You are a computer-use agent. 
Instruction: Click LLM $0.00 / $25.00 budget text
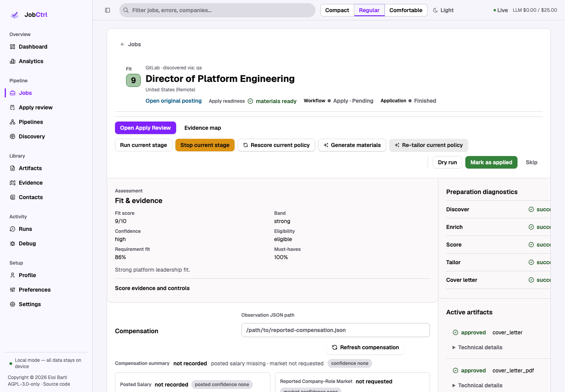point(535,10)
